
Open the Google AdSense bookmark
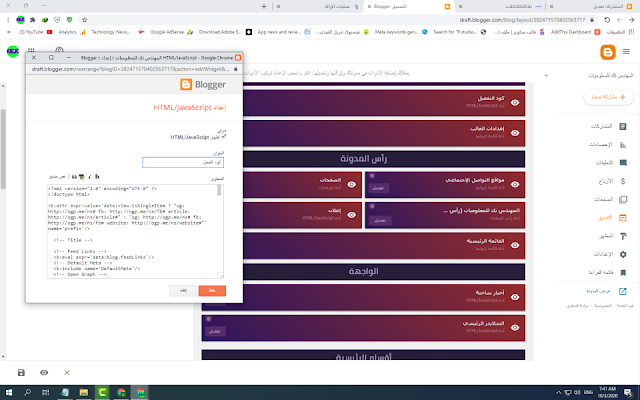[171, 32]
